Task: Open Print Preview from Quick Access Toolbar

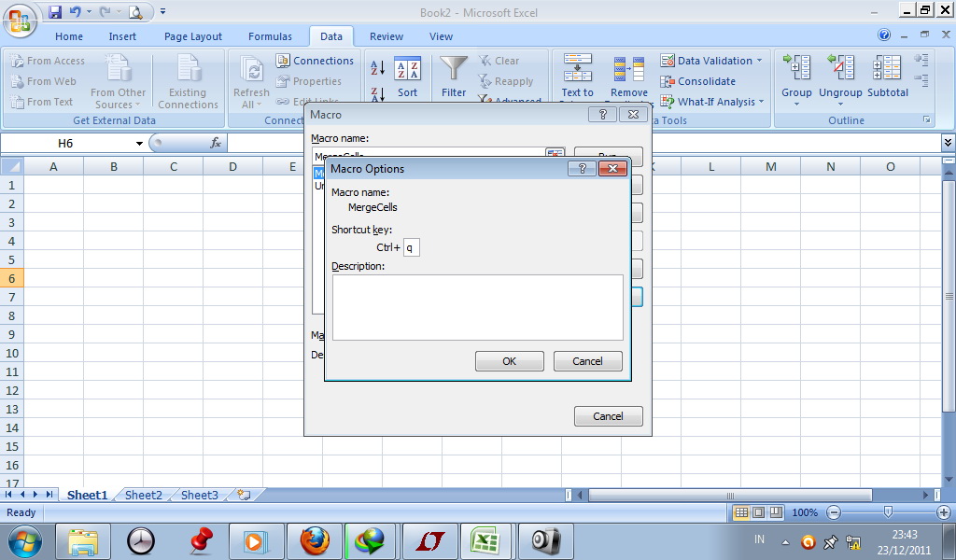Action: tap(135, 11)
